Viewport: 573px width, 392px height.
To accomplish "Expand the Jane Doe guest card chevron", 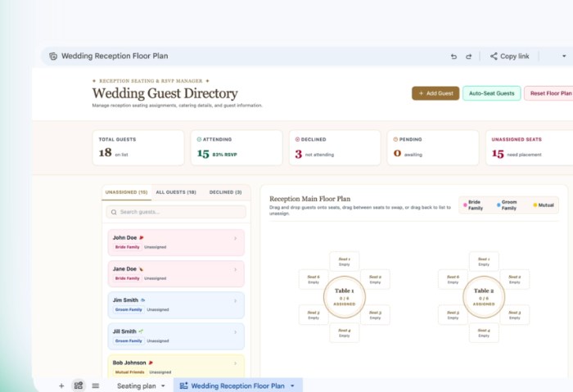I will point(236,269).
